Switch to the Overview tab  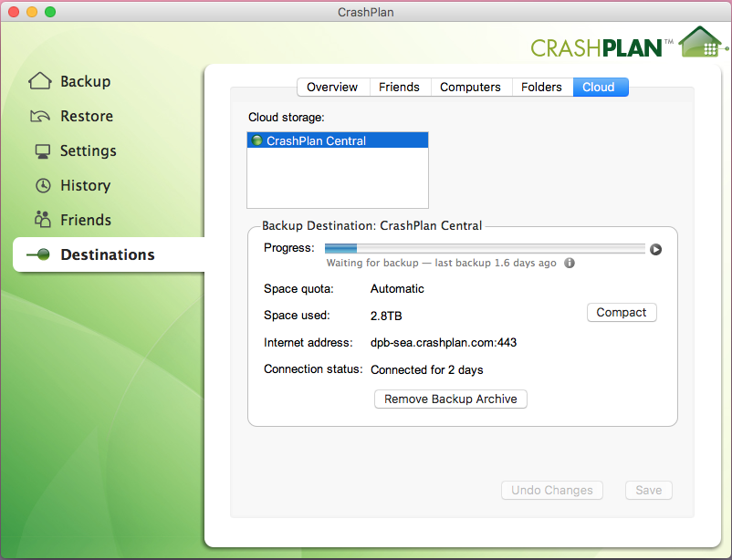coord(332,87)
